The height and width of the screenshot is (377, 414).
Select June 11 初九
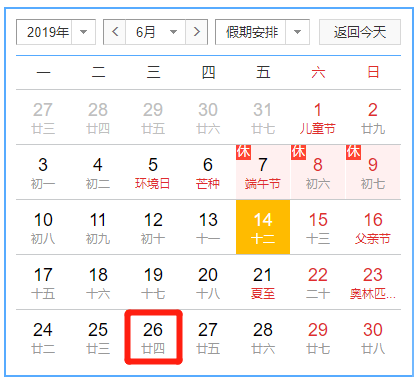coord(98,227)
